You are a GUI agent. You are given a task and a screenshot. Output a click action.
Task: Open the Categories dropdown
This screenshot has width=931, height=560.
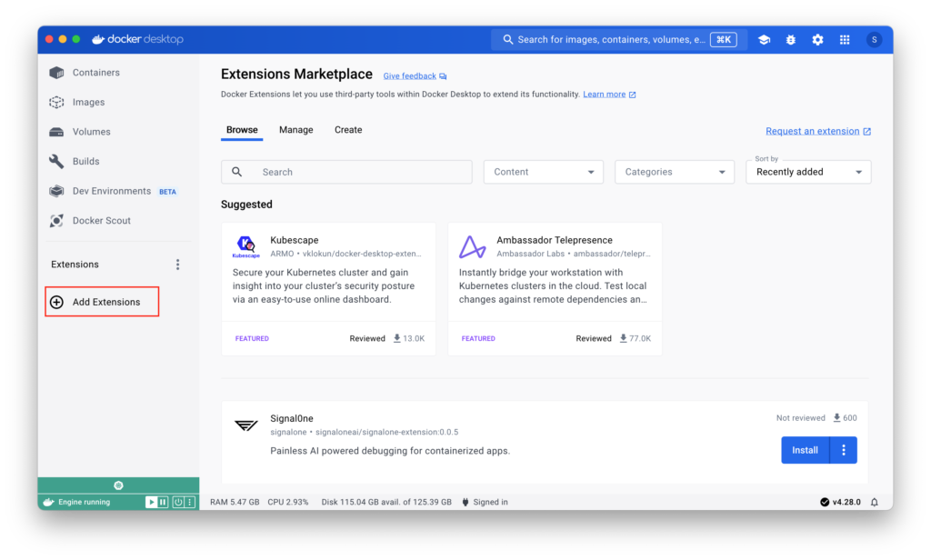pos(674,172)
